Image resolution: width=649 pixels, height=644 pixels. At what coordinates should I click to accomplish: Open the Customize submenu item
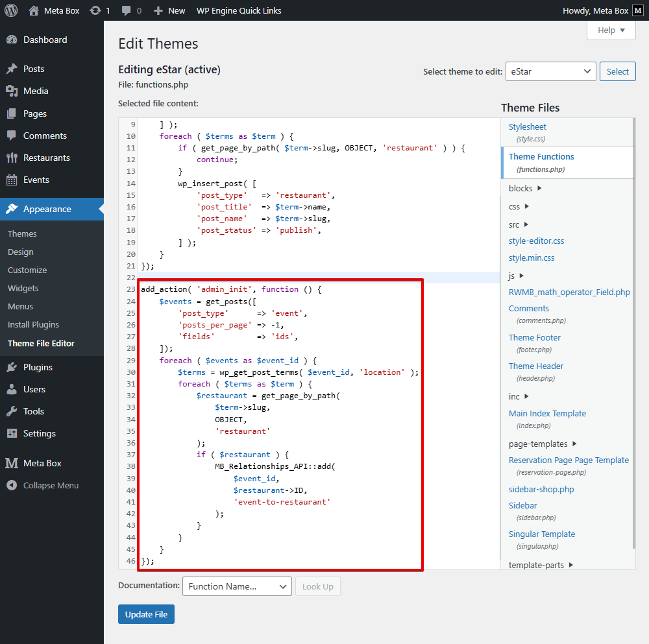click(x=27, y=270)
